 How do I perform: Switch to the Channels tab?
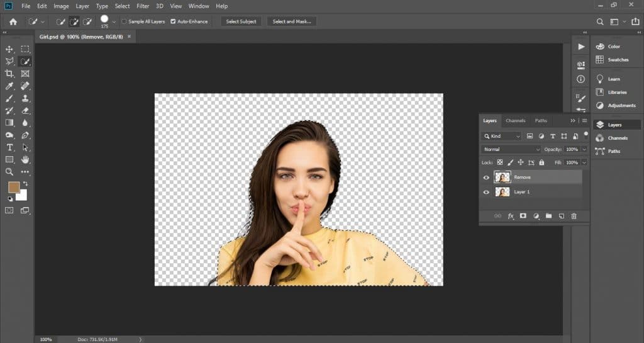(515, 120)
